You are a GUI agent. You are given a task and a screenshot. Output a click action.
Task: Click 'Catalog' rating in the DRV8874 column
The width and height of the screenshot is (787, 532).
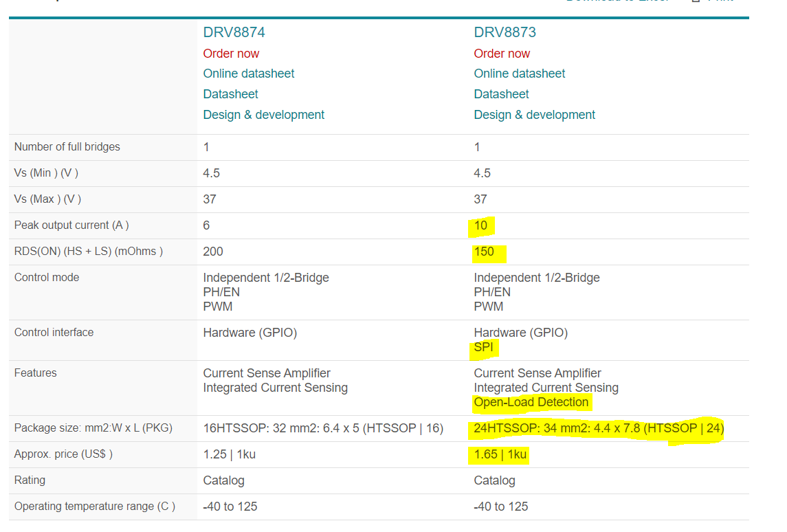point(223,481)
